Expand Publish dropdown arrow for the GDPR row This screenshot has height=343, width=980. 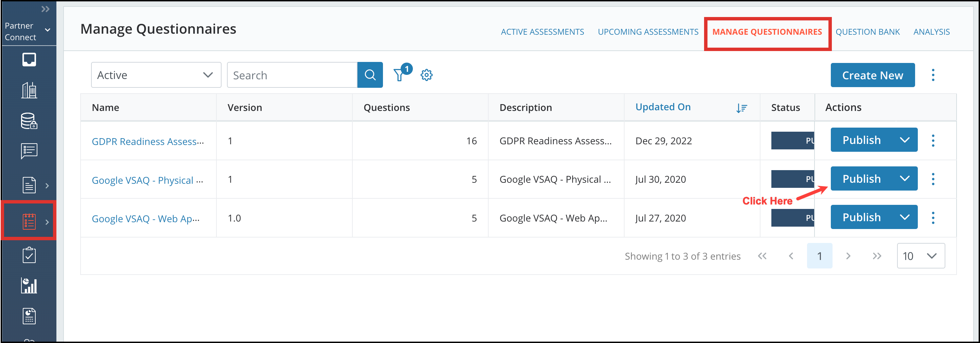point(905,140)
